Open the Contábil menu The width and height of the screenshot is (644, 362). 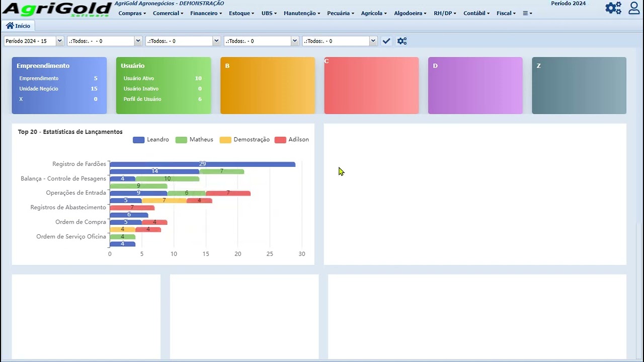[x=476, y=13]
